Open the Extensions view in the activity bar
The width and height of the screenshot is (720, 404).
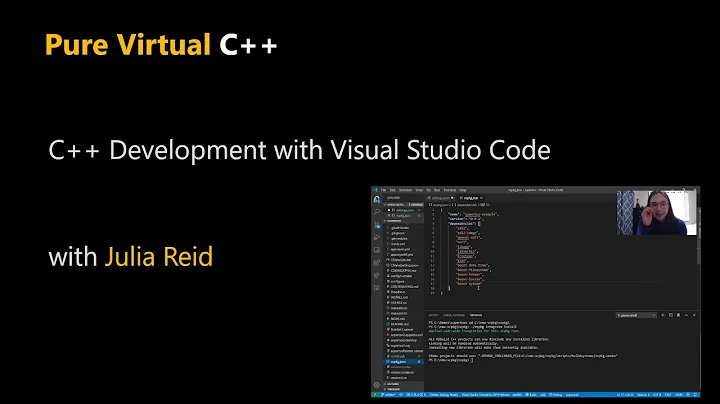pyautogui.click(x=377, y=262)
